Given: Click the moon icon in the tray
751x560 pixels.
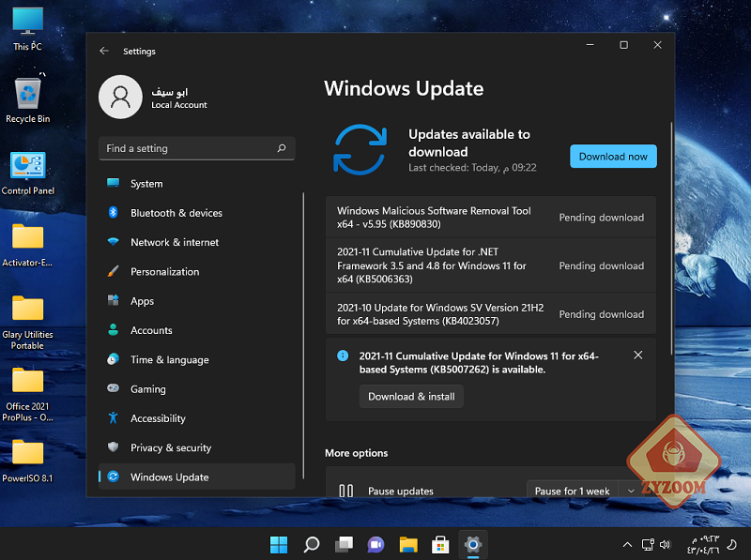Looking at the screenshot, I should [x=732, y=544].
